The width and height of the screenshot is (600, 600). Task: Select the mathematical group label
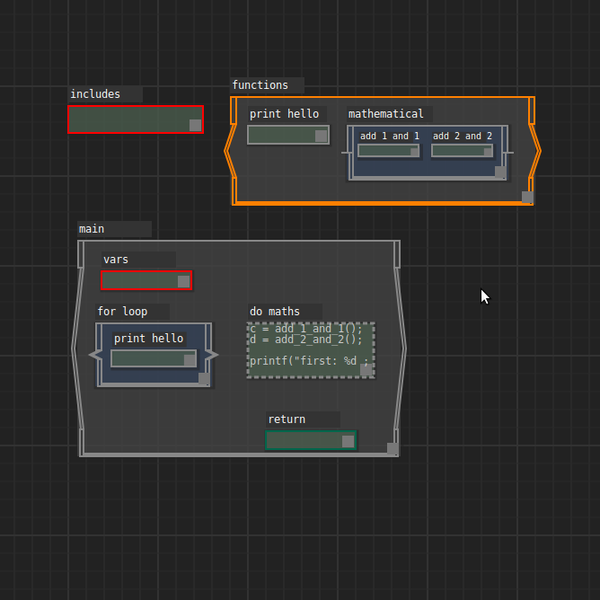tap(390, 114)
